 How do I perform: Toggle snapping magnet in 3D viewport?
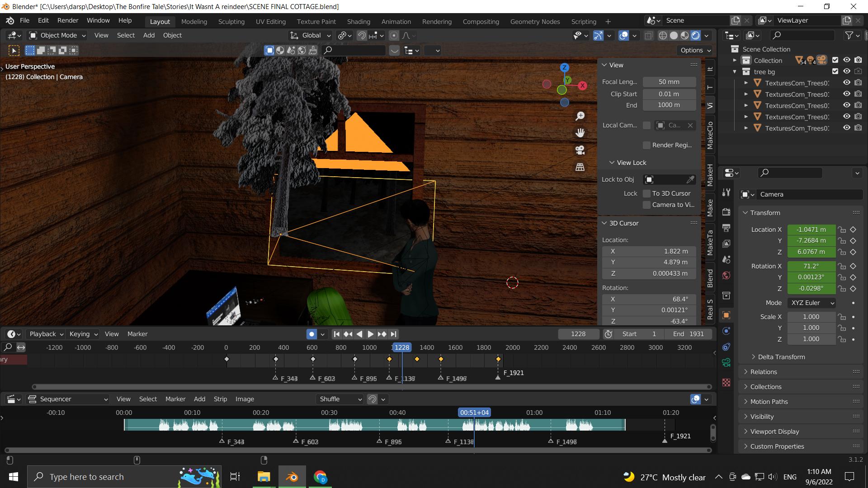(x=362, y=35)
